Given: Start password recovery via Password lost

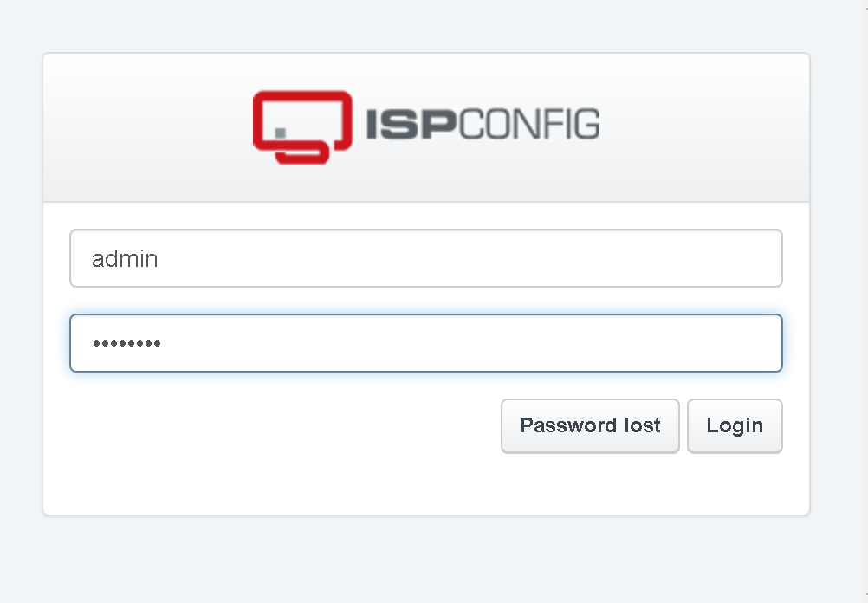Looking at the screenshot, I should tap(590, 425).
